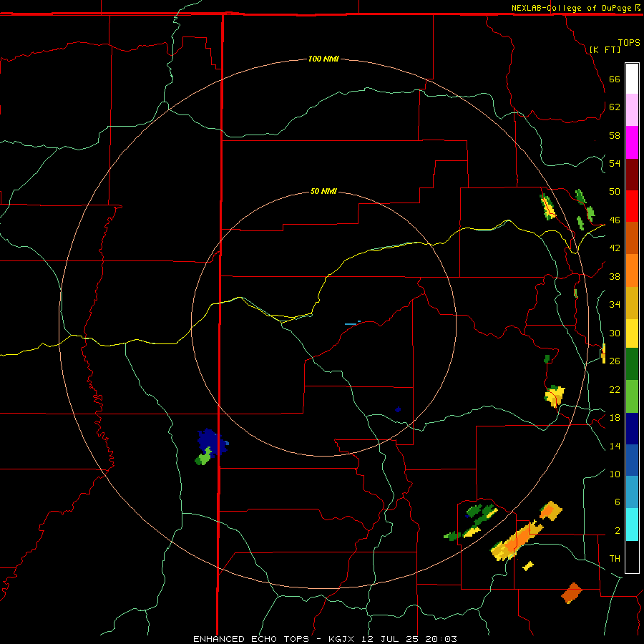Viewport: 644px width, 644px height.
Task: Click the light green legend swatch
Action: (x=632, y=396)
